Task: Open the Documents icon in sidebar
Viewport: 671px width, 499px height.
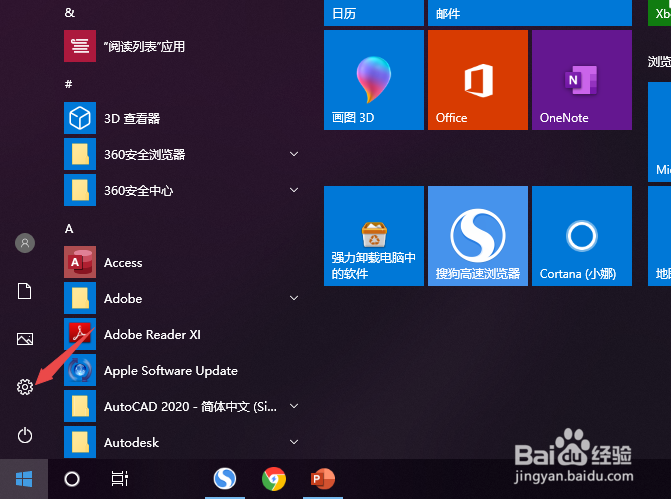Action: (x=24, y=291)
